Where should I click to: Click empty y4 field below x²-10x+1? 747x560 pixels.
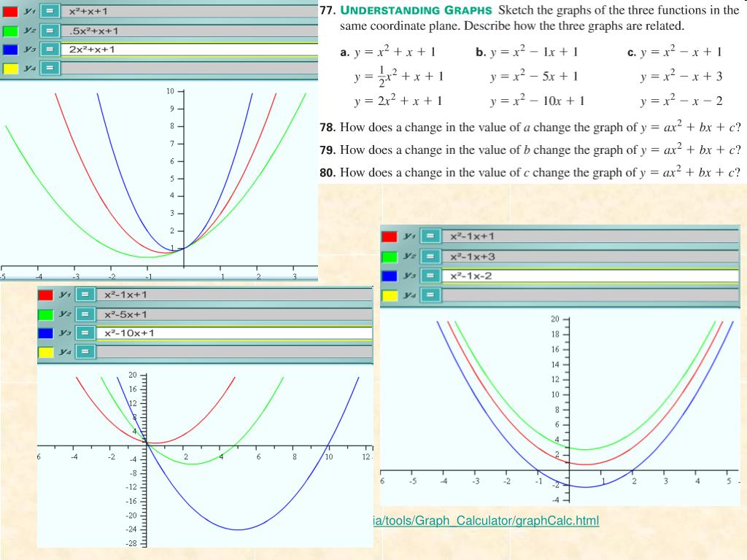(234, 352)
